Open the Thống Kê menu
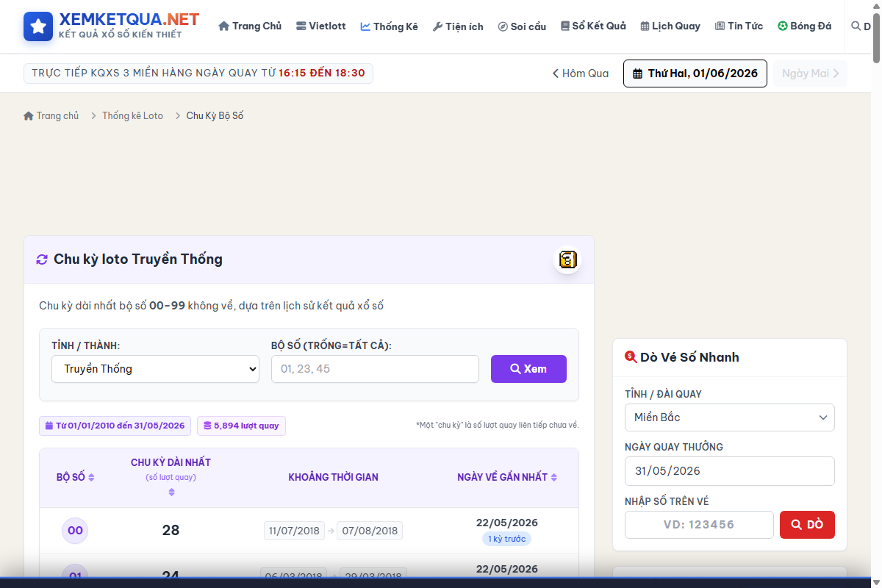 389,26
